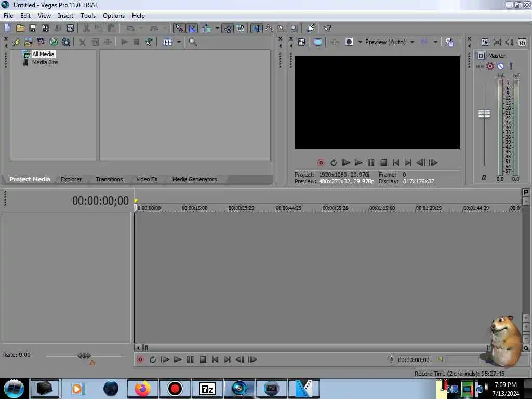
Task: Click Play From Start in timeline transport
Action: 165,360
